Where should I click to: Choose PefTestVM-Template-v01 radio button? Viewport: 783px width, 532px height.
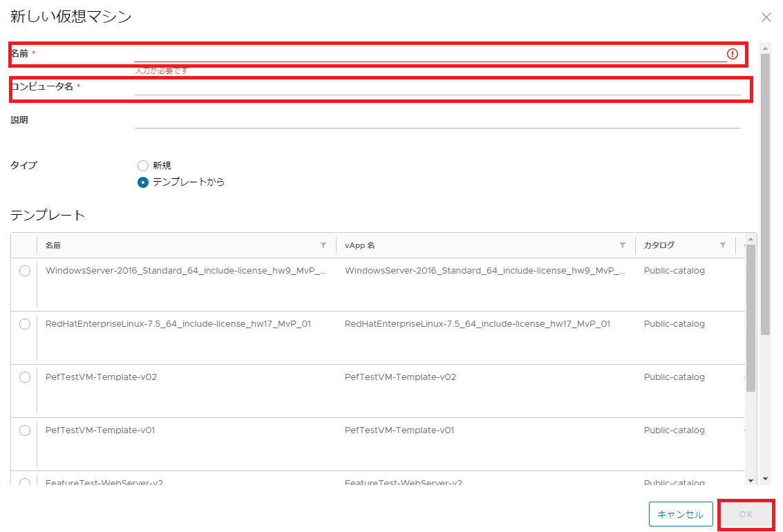tap(25, 430)
